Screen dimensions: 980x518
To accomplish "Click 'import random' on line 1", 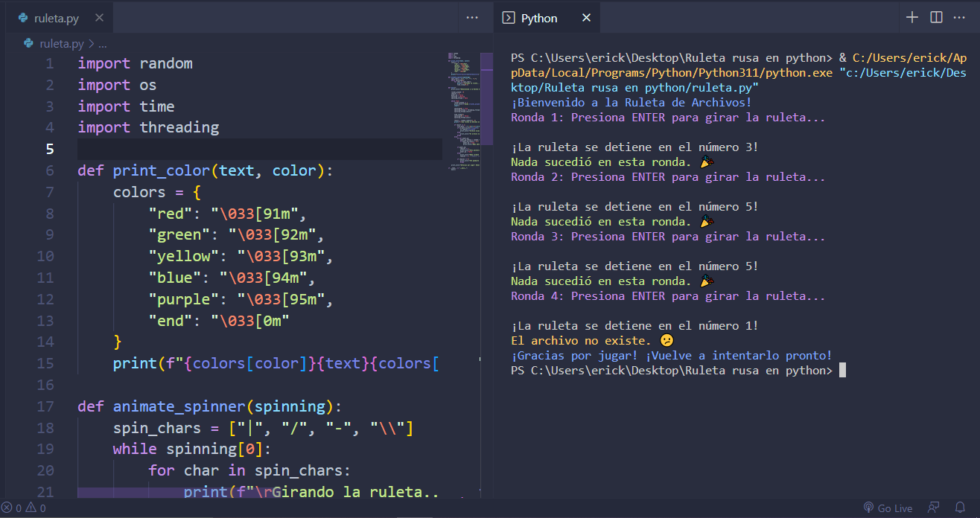I will point(135,63).
